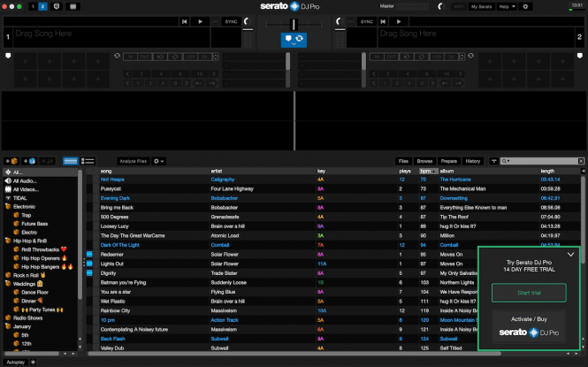Jump deck 1 to previous track start

click(184, 22)
